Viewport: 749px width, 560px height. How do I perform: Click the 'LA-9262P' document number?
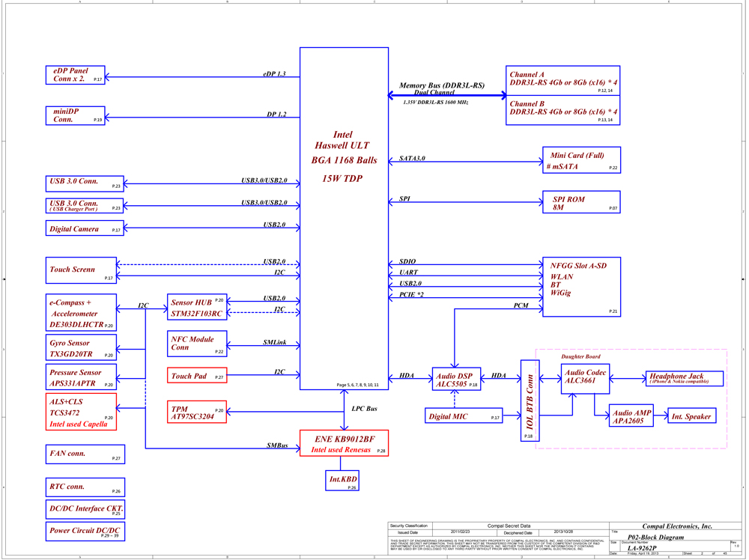642,548
